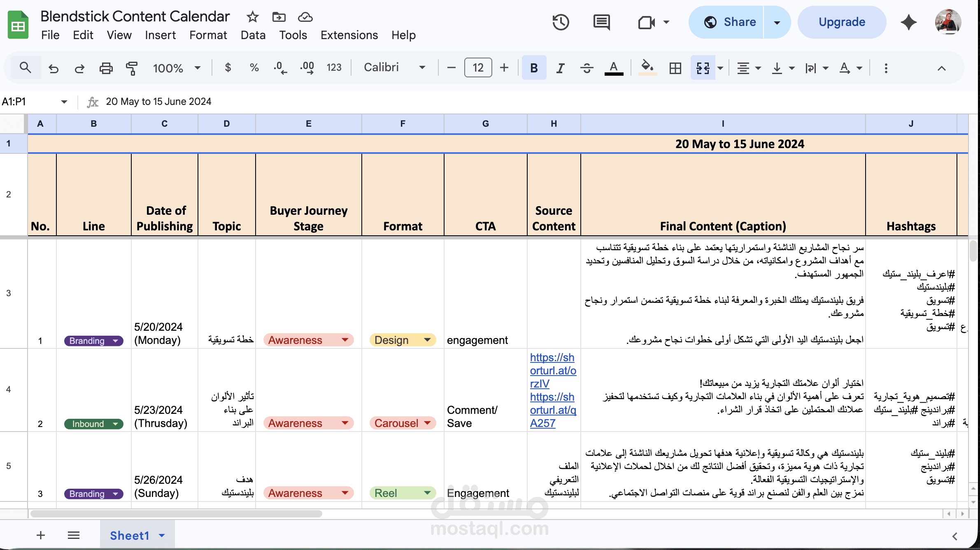Image resolution: width=980 pixels, height=550 pixels.
Task: Click the text color swatch icon
Action: (613, 68)
